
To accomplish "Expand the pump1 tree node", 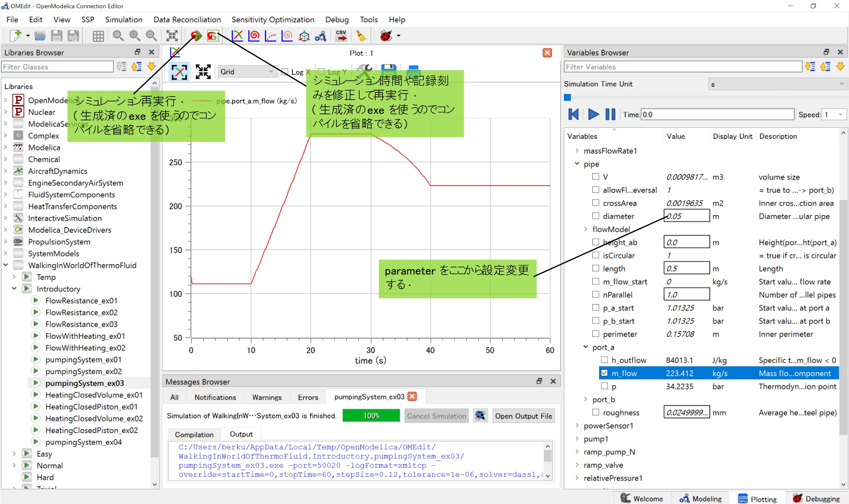I will pos(577,439).
